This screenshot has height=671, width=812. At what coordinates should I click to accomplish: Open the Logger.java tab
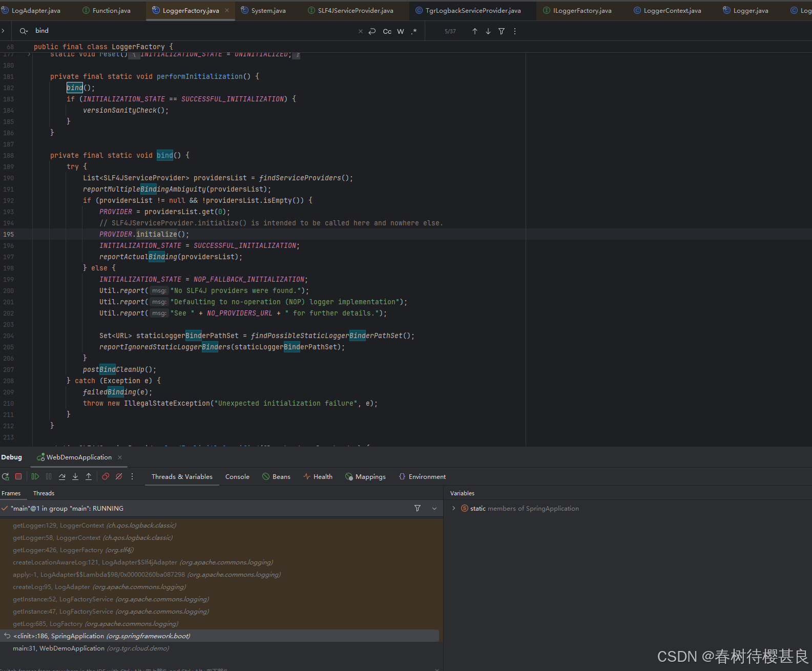[745, 10]
